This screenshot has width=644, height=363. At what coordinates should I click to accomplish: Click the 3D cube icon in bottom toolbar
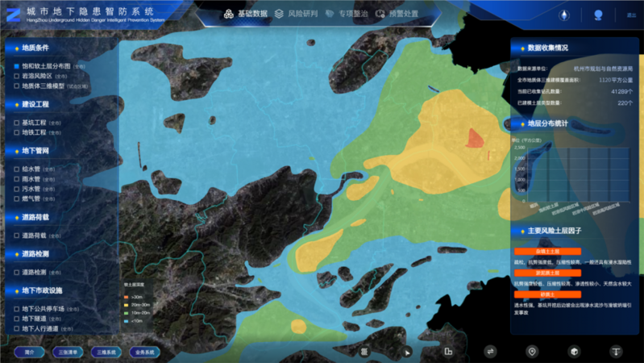[574, 352]
